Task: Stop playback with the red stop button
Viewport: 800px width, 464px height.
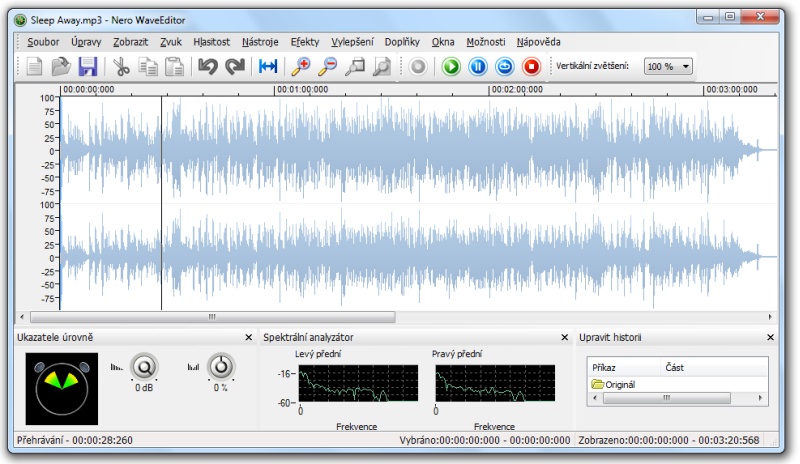Action: (532, 66)
